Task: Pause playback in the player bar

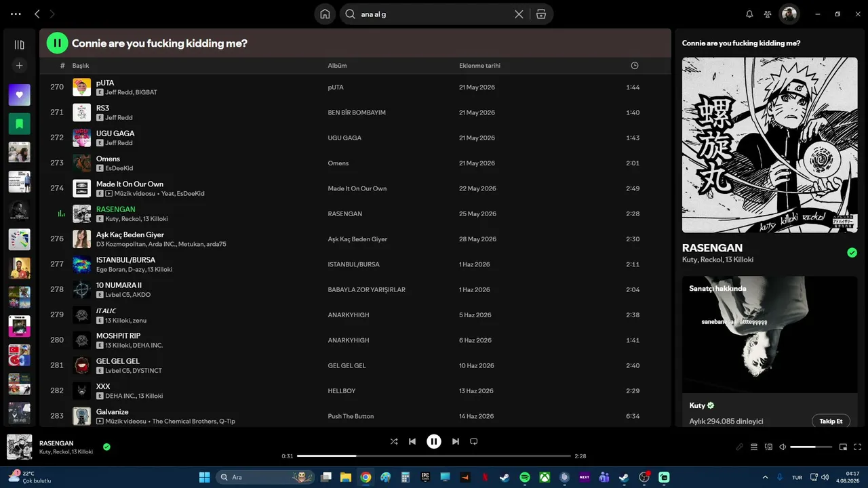Action: [434, 441]
